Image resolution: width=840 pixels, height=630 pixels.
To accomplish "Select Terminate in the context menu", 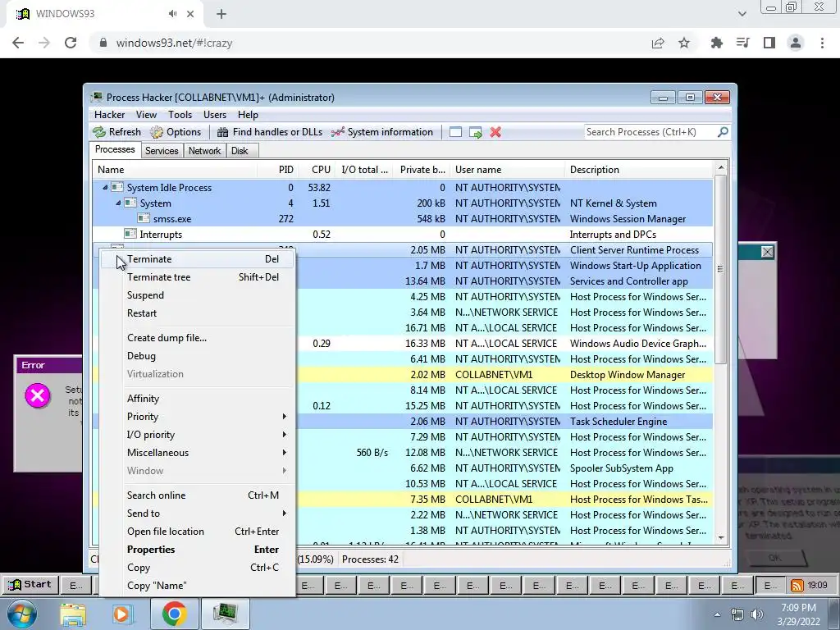I will point(197,259).
